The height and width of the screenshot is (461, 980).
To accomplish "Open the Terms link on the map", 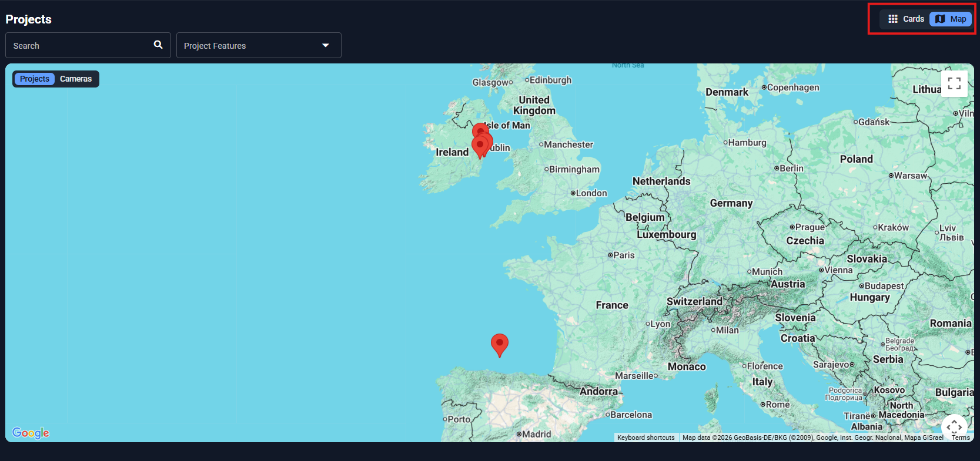I will [x=961, y=438].
